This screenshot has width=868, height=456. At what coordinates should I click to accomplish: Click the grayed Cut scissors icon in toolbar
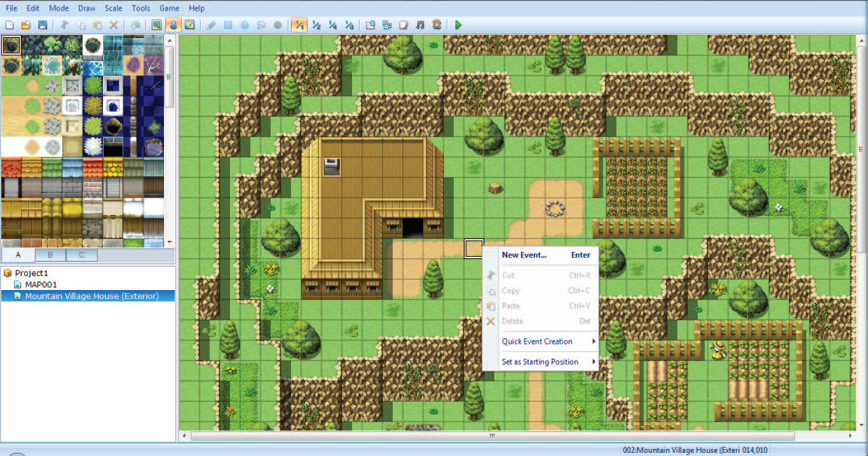click(64, 25)
